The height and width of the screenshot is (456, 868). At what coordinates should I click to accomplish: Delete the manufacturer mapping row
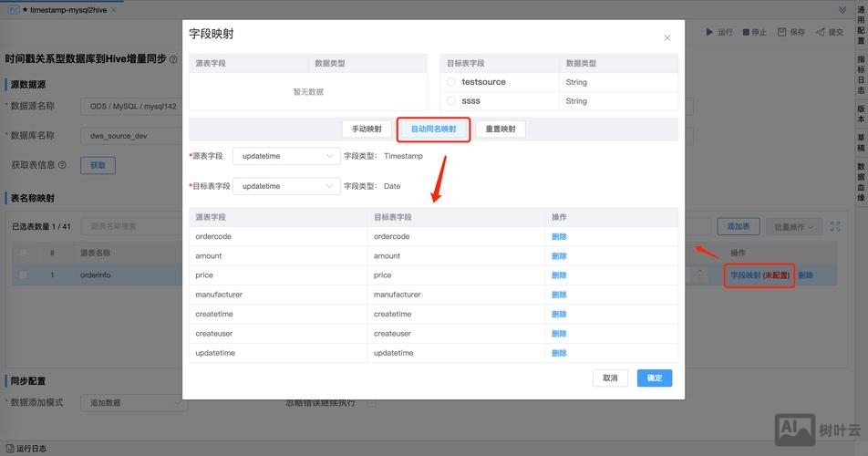click(559, 295)
